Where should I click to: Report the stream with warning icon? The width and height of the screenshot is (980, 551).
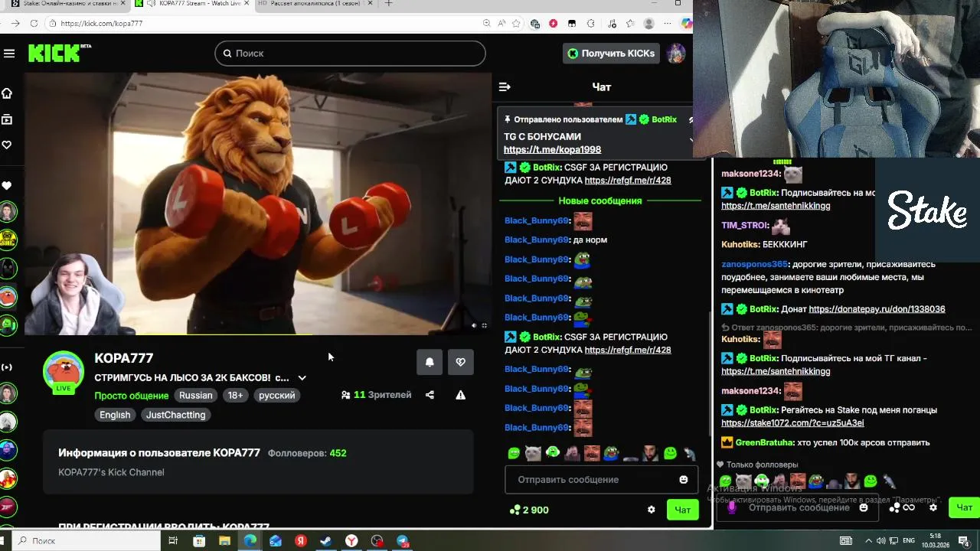[x=460, y=395]
